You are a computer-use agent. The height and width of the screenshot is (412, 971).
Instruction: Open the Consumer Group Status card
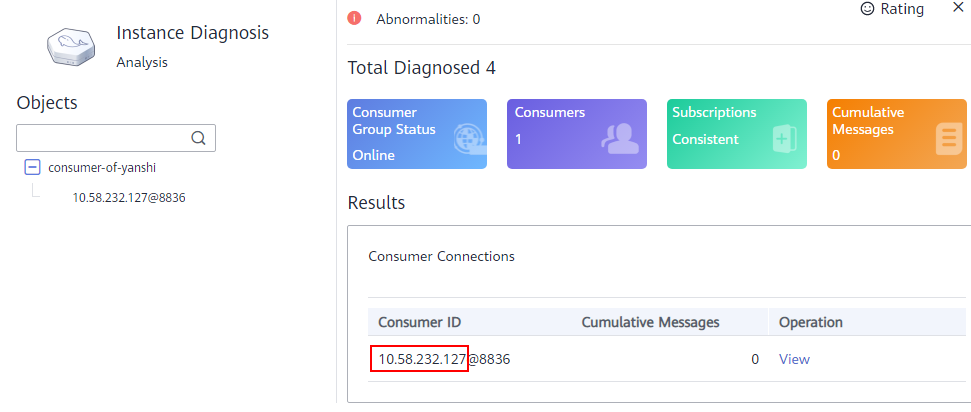pos(417,134)
